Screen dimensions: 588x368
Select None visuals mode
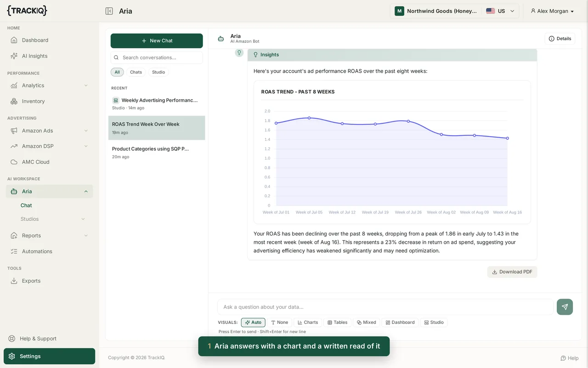tap(280, 322)
